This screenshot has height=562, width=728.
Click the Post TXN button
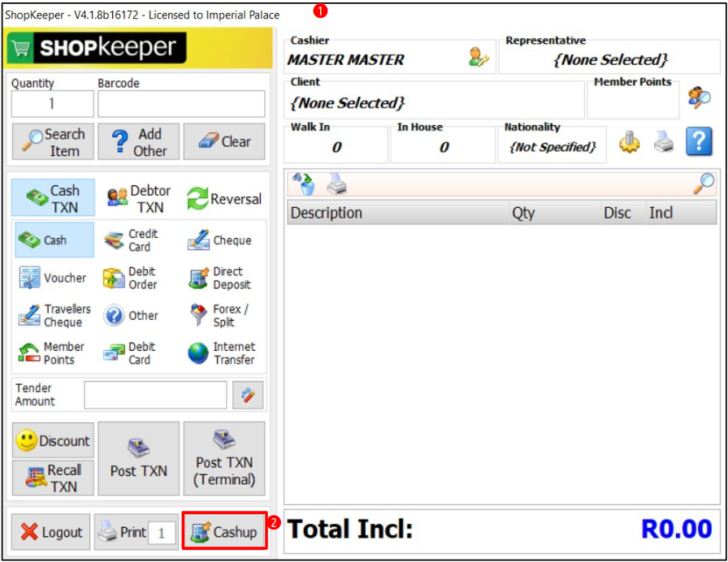pos(138,459)
